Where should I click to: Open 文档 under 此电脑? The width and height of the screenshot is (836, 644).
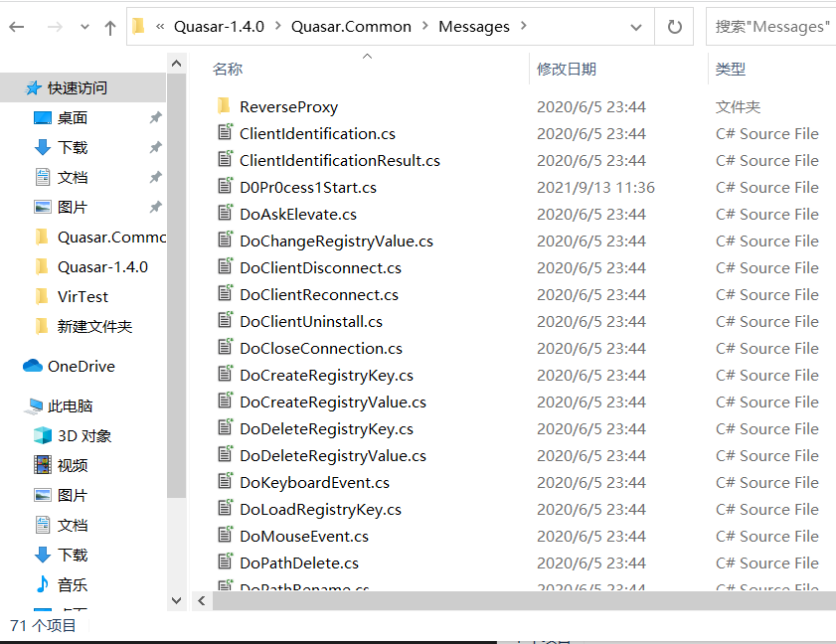(72, 525)
